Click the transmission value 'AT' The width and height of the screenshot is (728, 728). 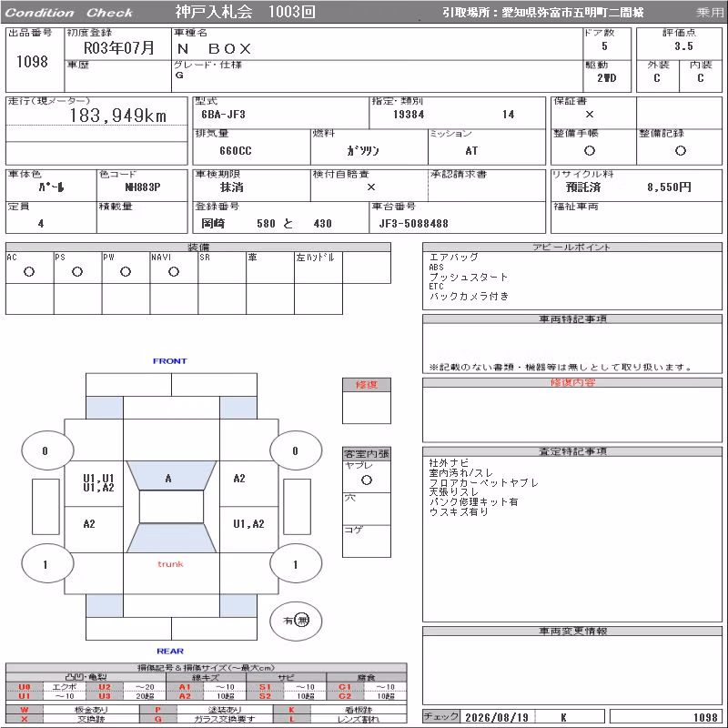point(471,151)
